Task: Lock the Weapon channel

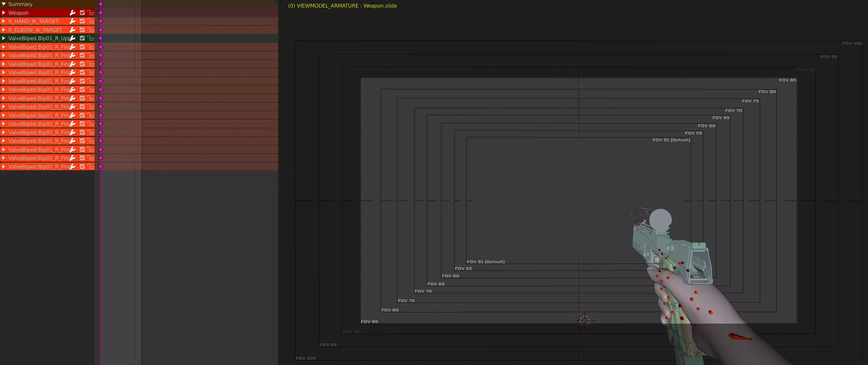Action: click(x=90, y=12)
